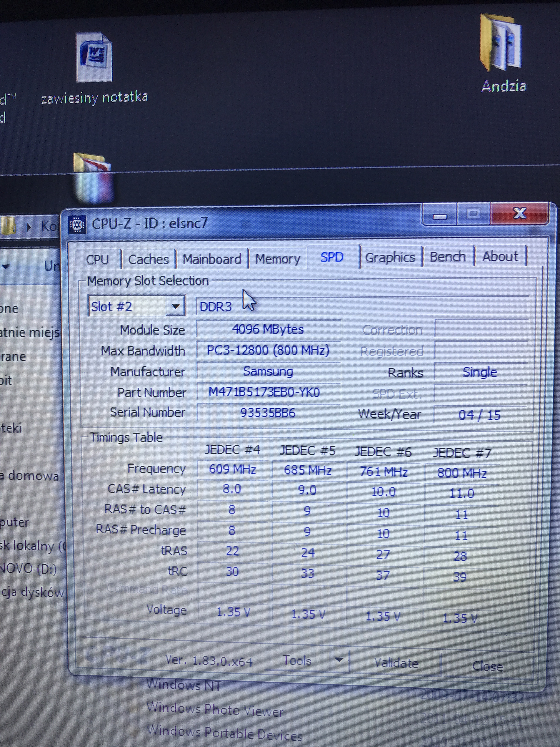Click the Module Size value 4096 MBytes
Image resolution: width=560 pixels, height=747 pixels.
pos(268,329)
